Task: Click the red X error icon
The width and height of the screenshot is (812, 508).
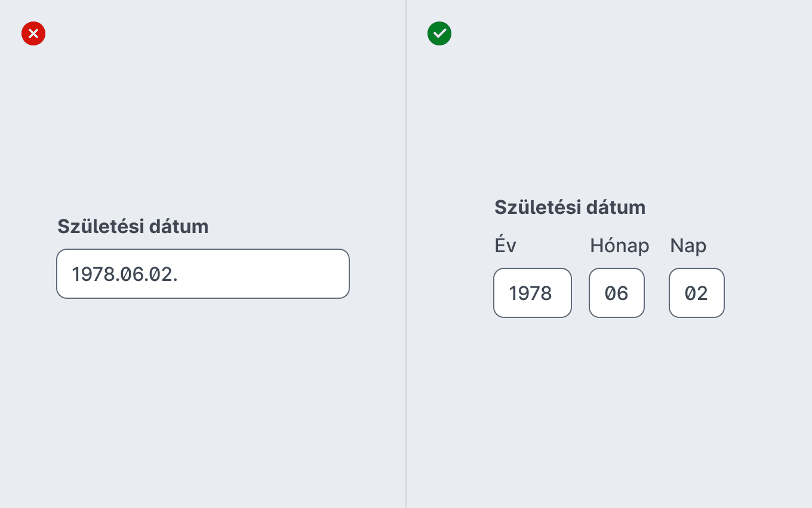Action: (33, 33)
